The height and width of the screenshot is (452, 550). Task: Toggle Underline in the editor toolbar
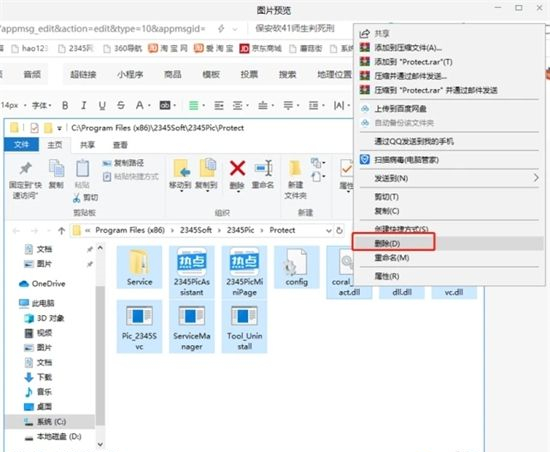[102, 105]
